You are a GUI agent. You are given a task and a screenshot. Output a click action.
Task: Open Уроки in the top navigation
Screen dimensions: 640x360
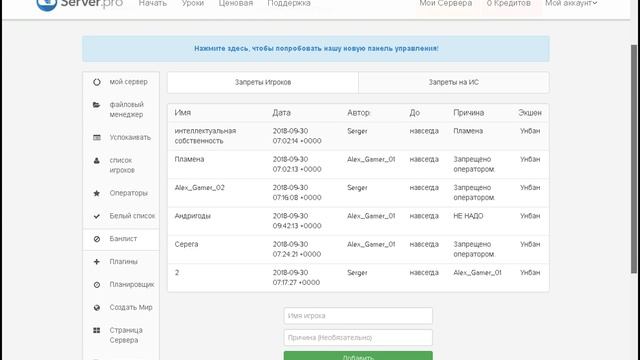[x=193, y=3]
